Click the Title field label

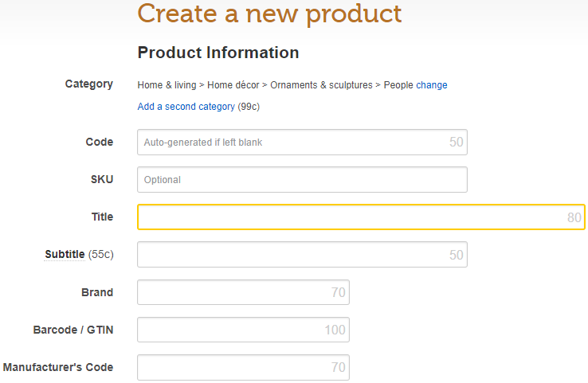coord(102,217)
